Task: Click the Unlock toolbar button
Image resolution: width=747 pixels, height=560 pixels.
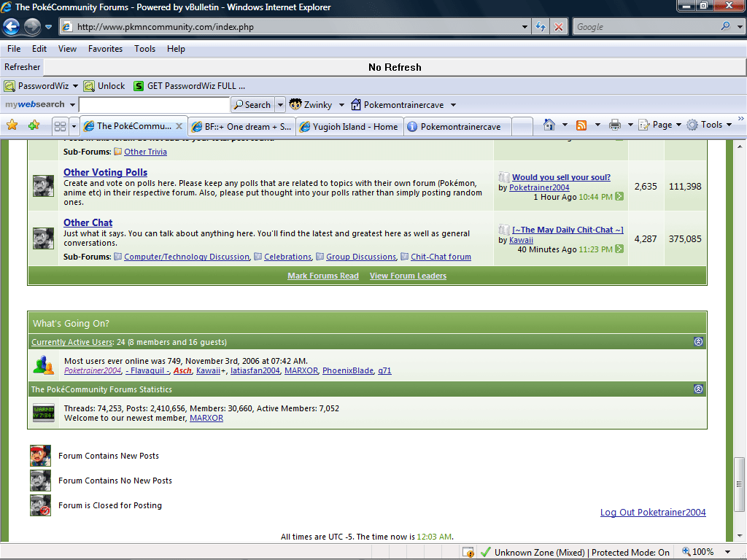Action: 104,86
